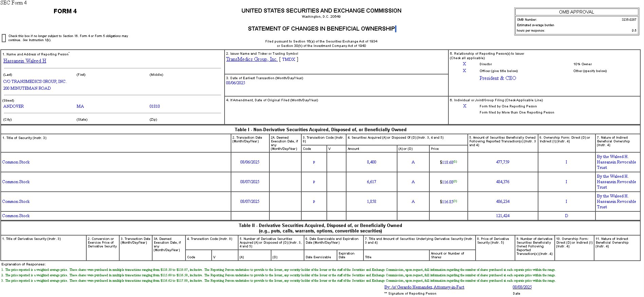Click the transaction code P in the 8,400 row
644x297 pixels.
(314, 162)
